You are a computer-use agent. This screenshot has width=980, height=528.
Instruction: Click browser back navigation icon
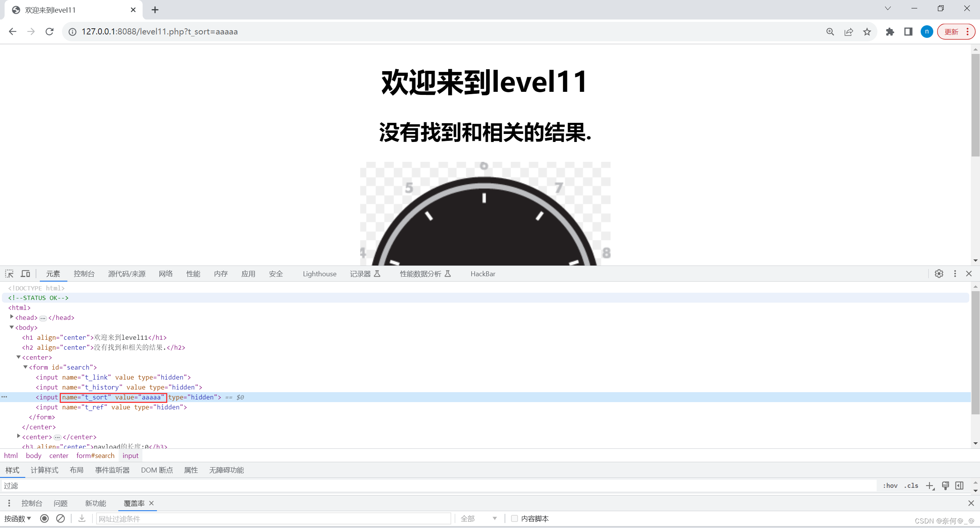(x=12, y=31)
